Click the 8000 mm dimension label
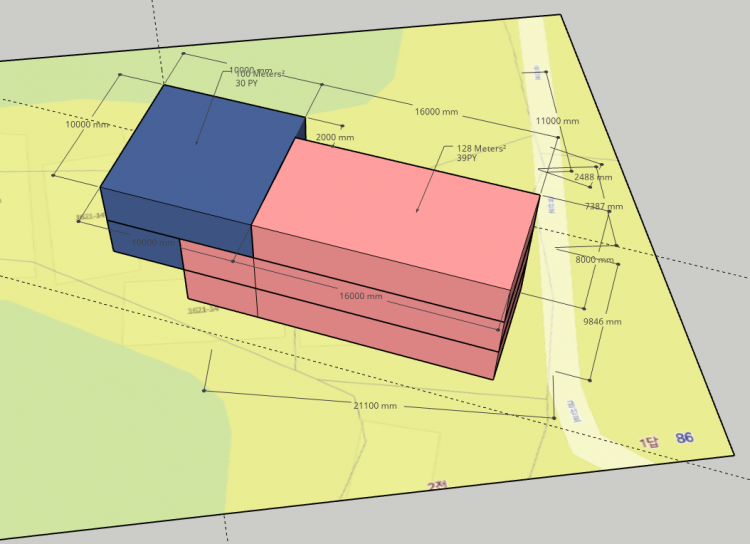 [x=594, y=260]
